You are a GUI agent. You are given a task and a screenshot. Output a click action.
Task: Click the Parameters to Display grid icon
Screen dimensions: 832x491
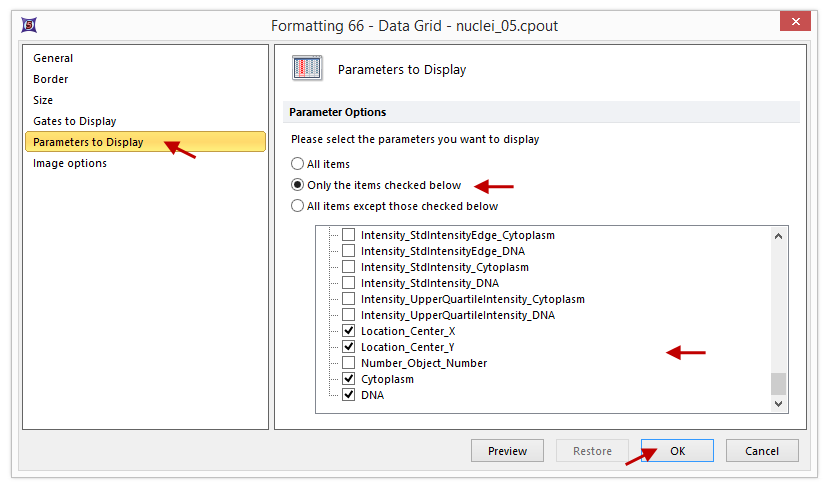306,69
